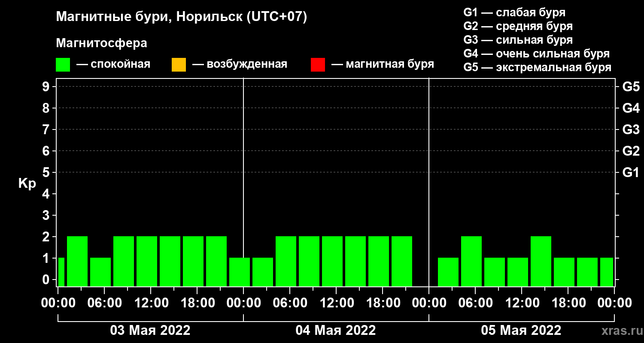Click the right axis label G5
This screenshot has height=343, width=644.
[631, 87]
